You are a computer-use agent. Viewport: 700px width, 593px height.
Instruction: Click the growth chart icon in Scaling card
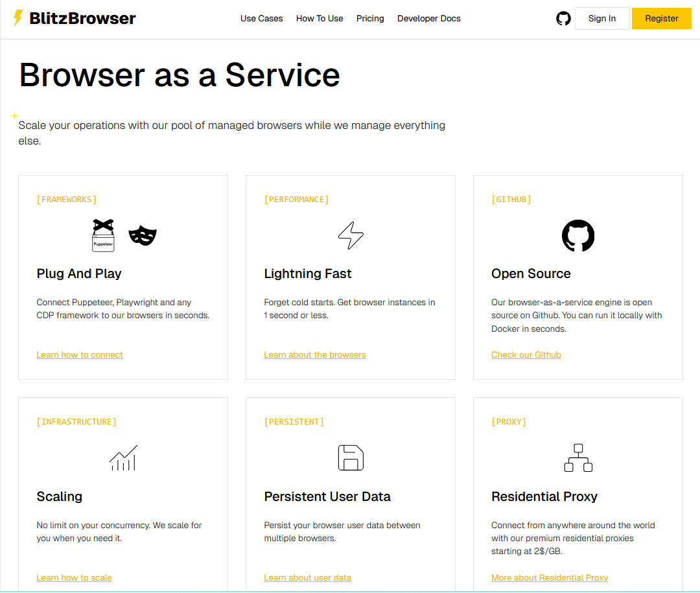click(123, 458)
